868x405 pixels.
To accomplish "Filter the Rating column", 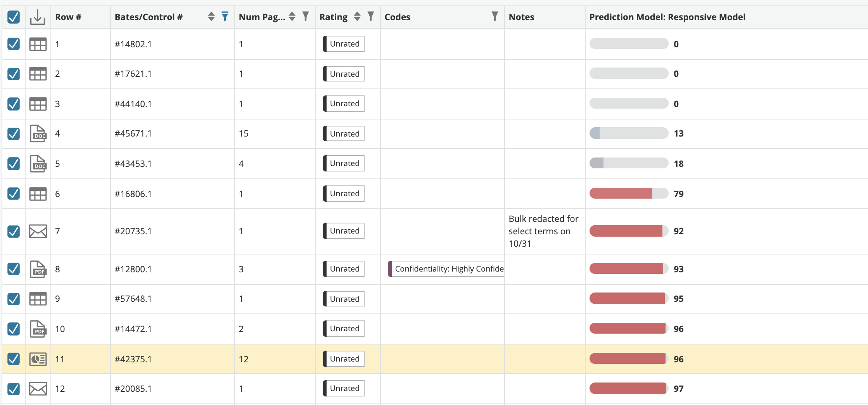I will point(371,16).
